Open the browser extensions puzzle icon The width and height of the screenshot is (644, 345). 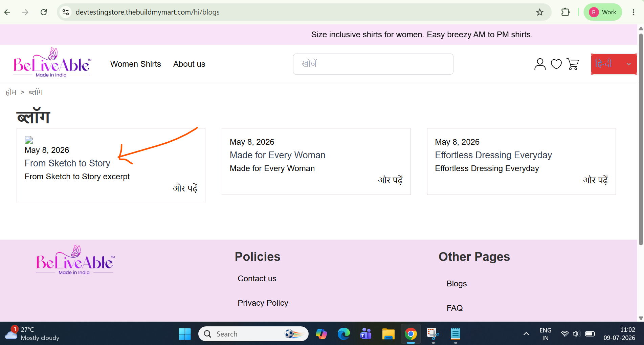point(565,12)
